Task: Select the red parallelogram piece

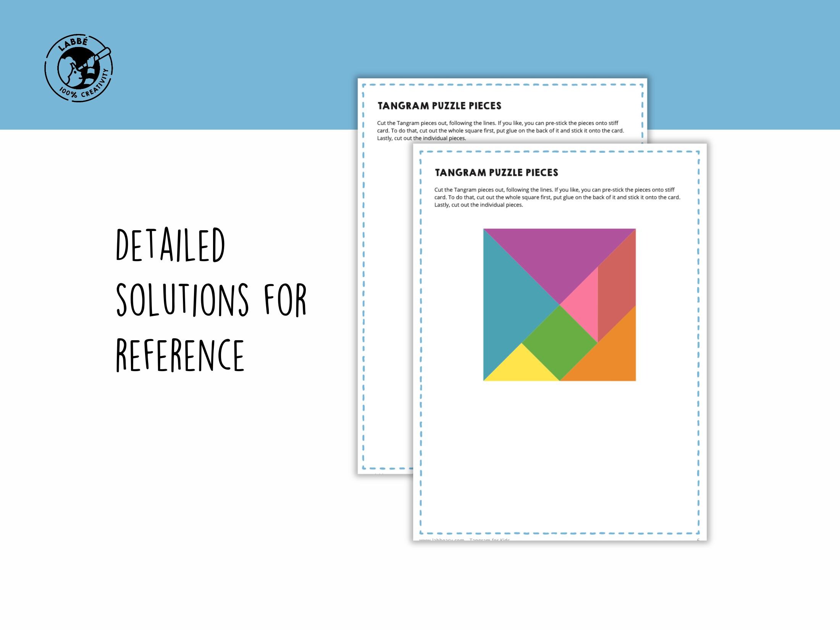Action: [x=617, y=286]
